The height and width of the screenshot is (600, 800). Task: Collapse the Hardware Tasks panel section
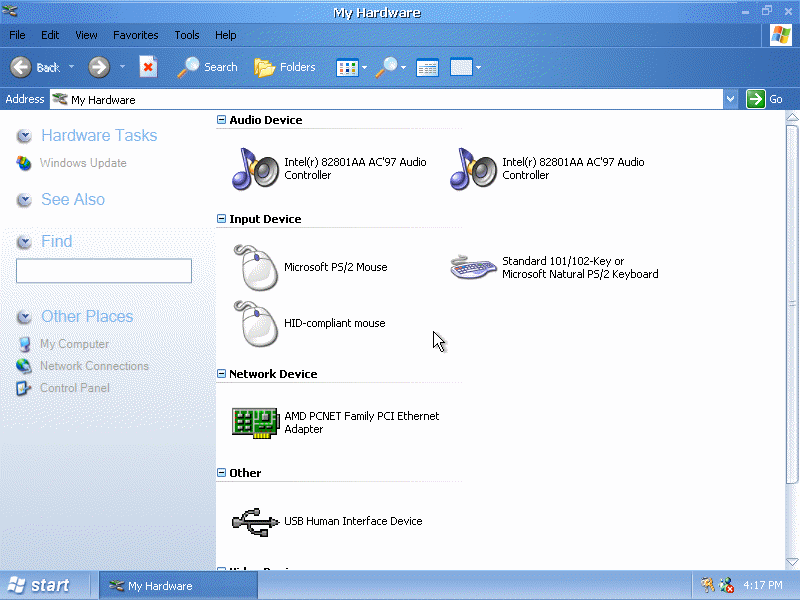point(24,136)
